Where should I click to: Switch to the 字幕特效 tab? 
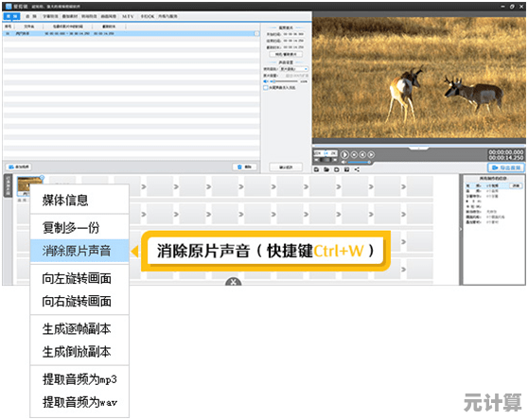point(50,16)
